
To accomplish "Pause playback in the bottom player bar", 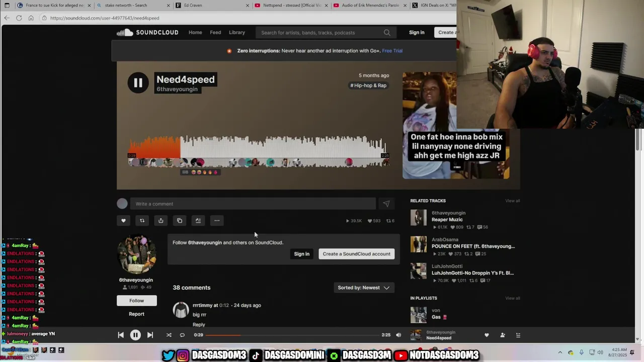I will point(135,335).
